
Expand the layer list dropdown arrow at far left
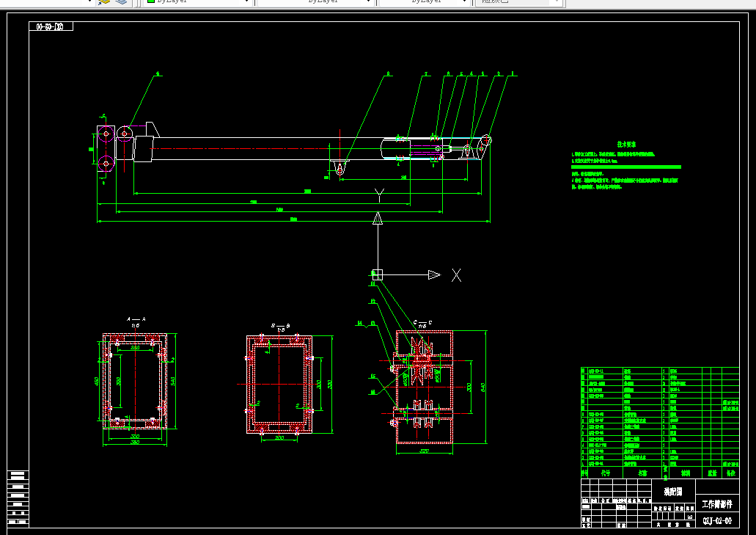[x=89, y=2]
